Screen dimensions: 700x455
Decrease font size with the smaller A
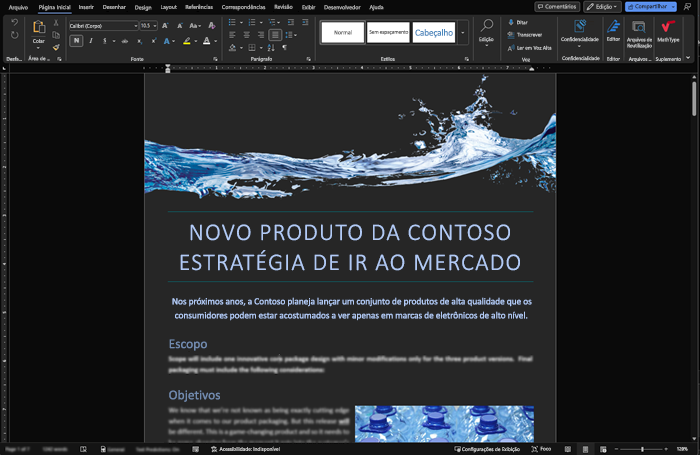tap(180, 26)
